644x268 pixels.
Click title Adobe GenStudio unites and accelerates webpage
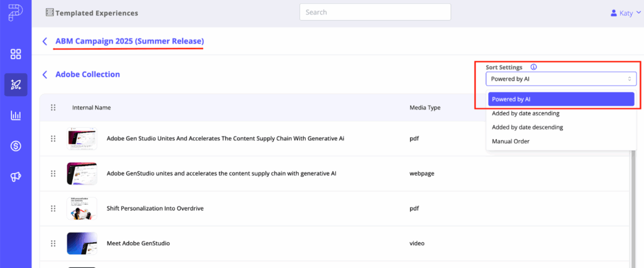(221, 174)
